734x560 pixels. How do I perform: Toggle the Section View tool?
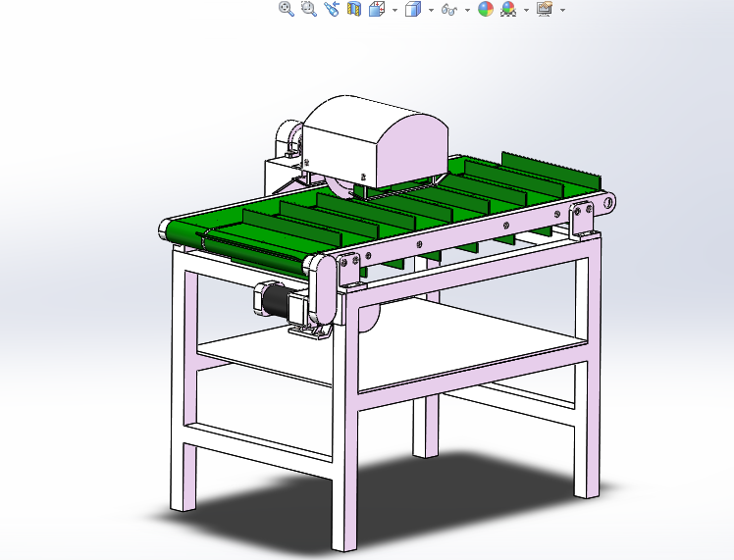tap(354, 9)
